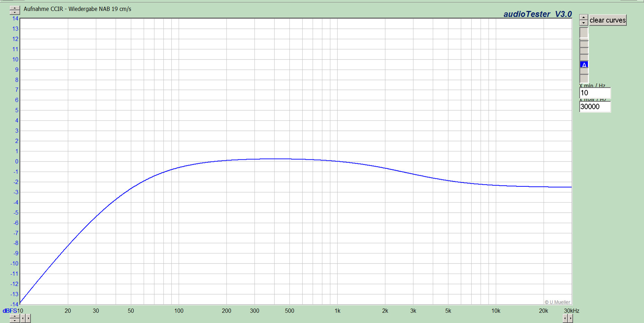The width and height of the screenshot is (644, 323).
Task: Click the 'X min / Hz' caption
Action: tap(592, 85)
